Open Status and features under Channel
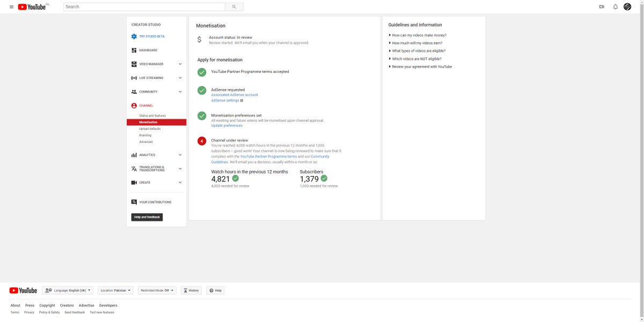Screen dimensions: 644x322 pos(152,116)
